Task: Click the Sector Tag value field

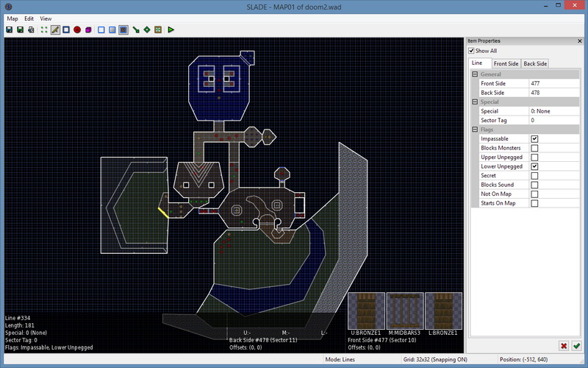Action: pos(554,120)
